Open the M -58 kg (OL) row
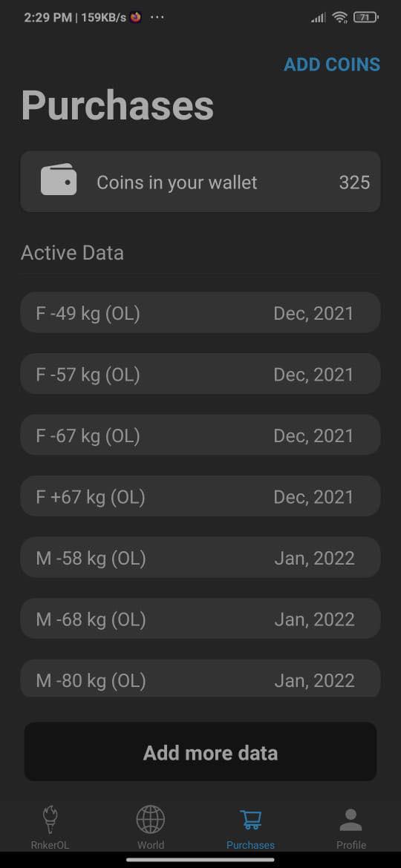 (200, 557)
